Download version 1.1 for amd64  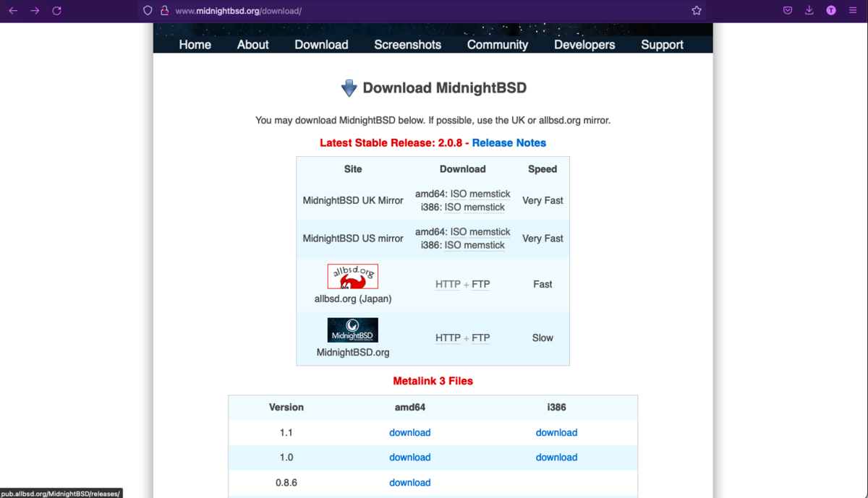(x=409, y=432)
